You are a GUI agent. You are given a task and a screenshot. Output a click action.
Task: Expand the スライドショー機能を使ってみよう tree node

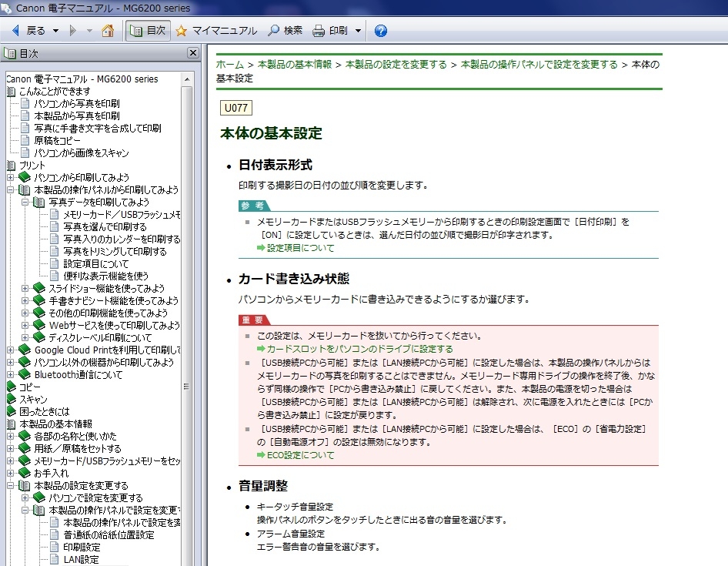tap(25, 288)
